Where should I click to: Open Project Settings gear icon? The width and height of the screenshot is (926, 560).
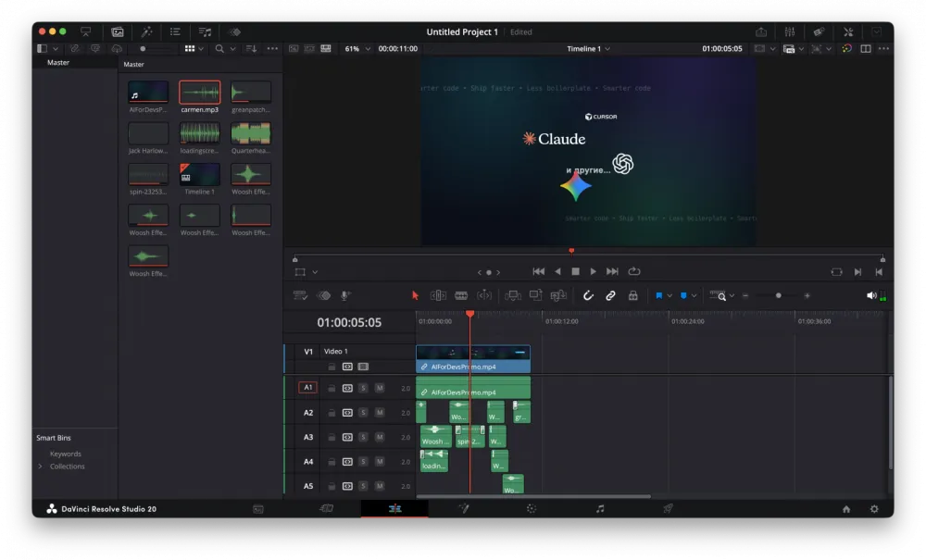[x=874, y=509]
